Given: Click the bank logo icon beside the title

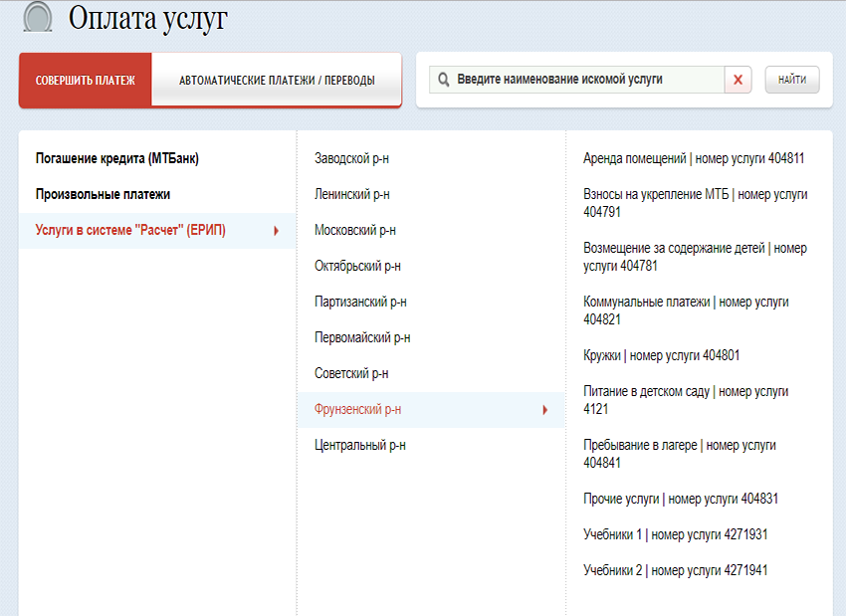Looking at the screenshot, I should [x=38, y=17].
